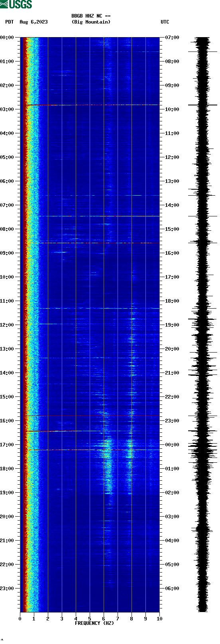Click the '16:00' UTC time label

172,253
